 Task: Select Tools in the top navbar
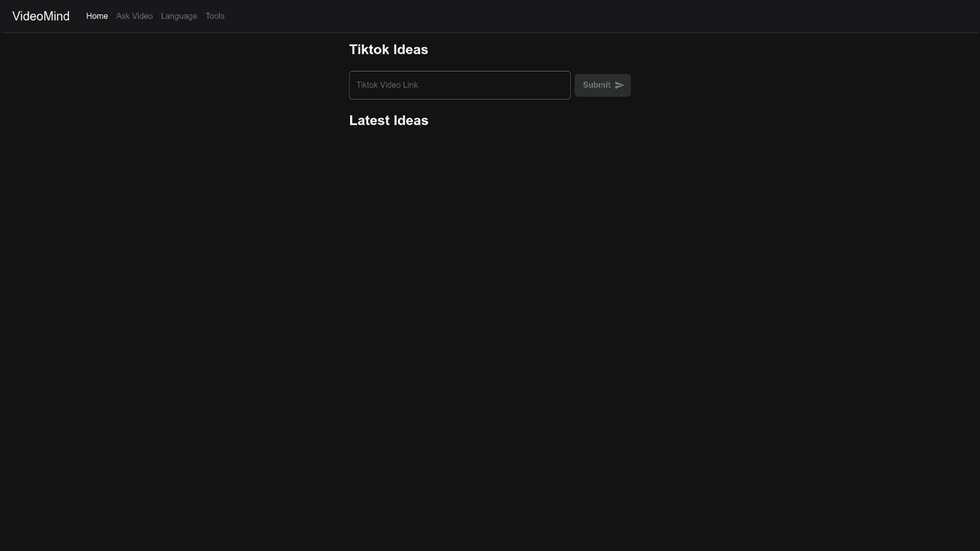[x=215, y=16]
